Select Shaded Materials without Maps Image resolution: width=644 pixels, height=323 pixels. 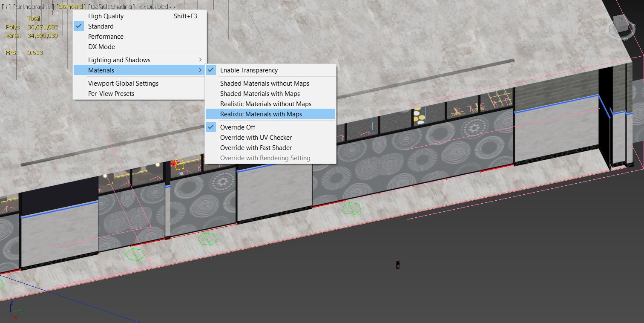click(264, 83)
